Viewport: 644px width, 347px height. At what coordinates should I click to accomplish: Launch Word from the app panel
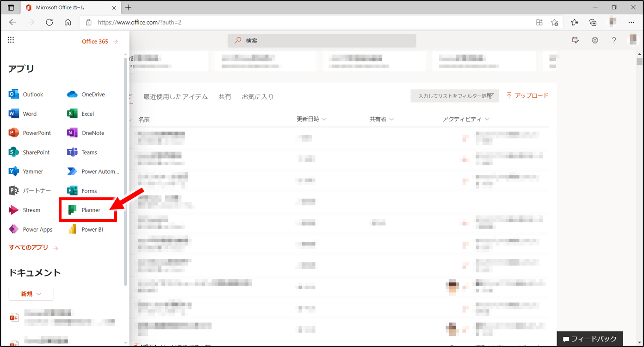pos(23,114)
